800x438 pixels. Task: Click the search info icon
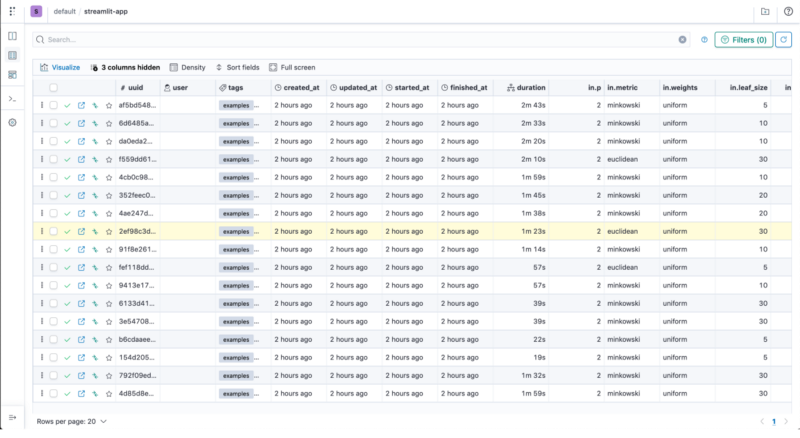[704, 39]
